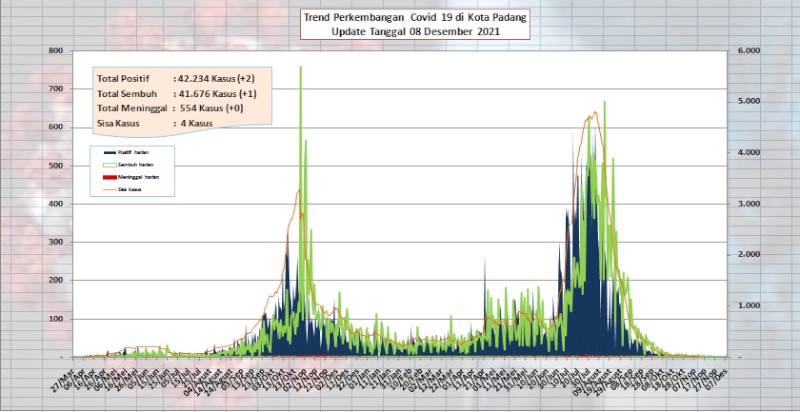Click right axis label 4.000
Viewport: 800px width, 412px height.
pyautogui.click(x=749, y=152)
